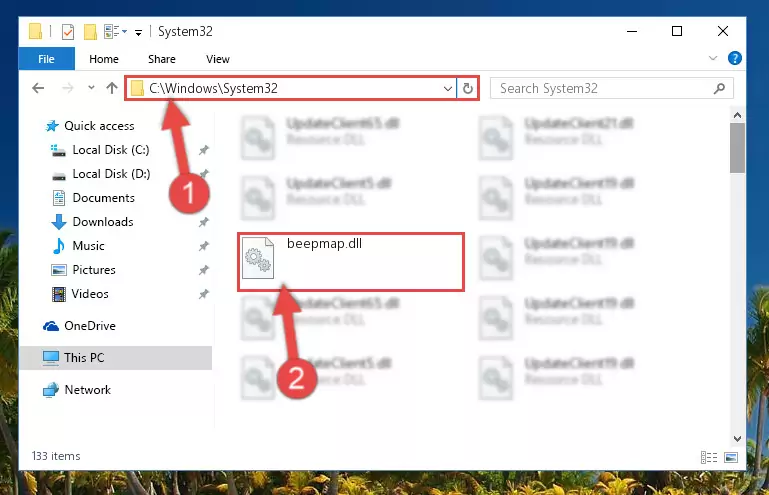769x495 pixels.
Task: Select OneDrive in the navigation pane
Action: [x=90, y=326]
